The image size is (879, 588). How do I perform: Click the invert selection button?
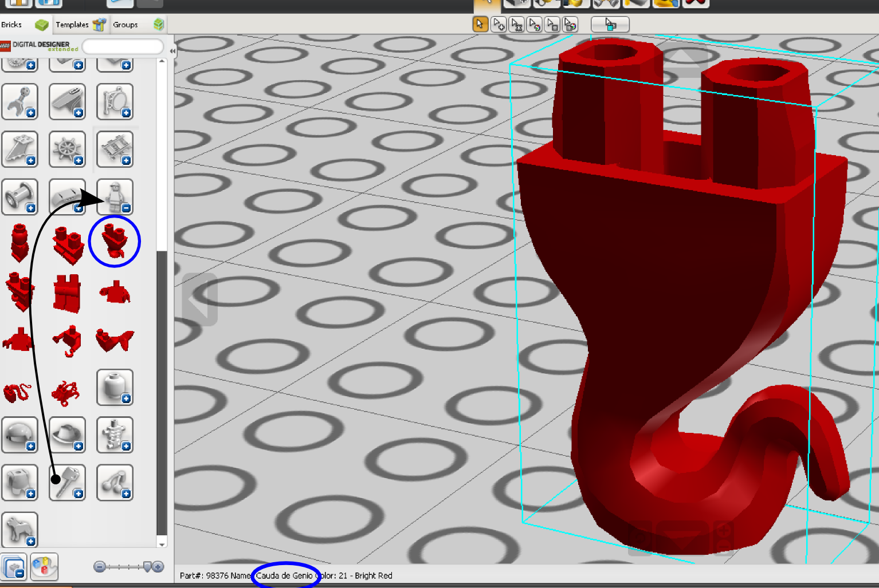(x=610, y=25)
